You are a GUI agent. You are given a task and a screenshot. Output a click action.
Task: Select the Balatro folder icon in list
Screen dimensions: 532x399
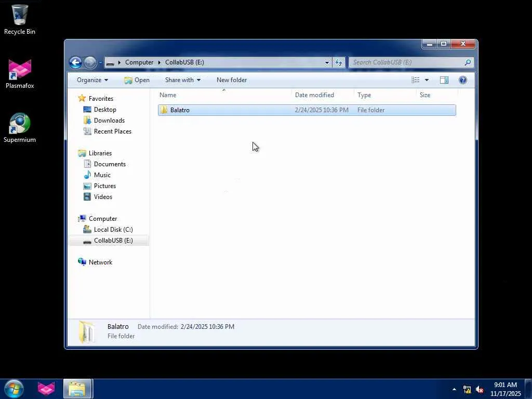(164, 110)
